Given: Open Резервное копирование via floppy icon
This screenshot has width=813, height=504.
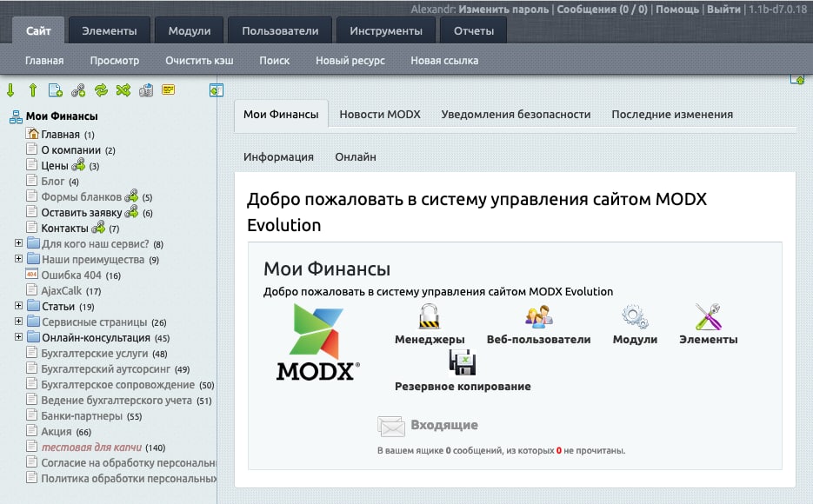Looking at the screenshot, I should (x=463, y=362).
